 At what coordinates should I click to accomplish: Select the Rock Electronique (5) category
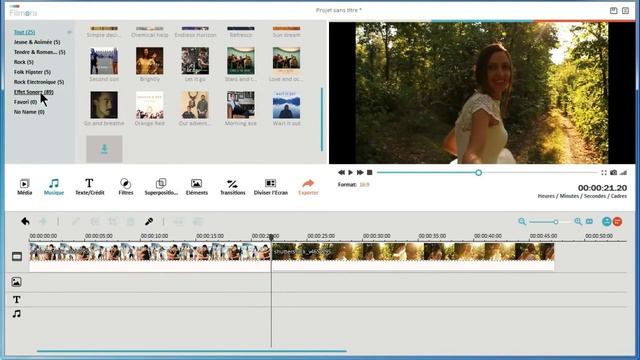click(x=39, y=82)
